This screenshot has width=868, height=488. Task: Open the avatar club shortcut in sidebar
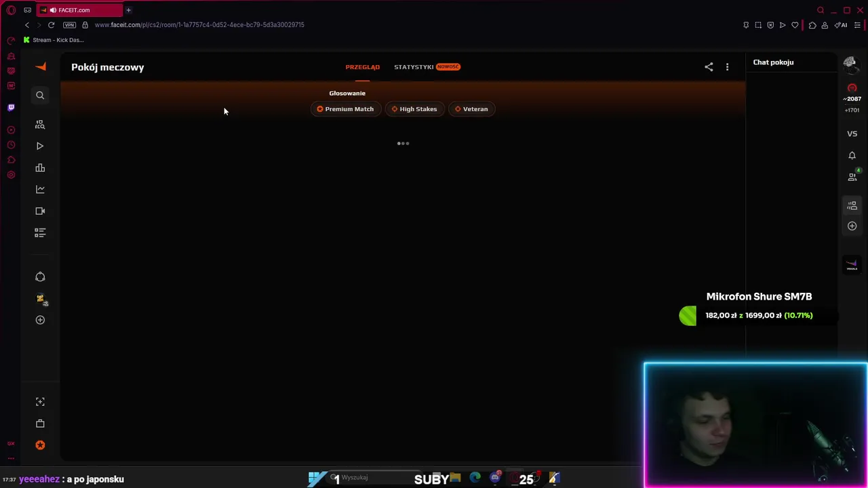coord(40,298)
